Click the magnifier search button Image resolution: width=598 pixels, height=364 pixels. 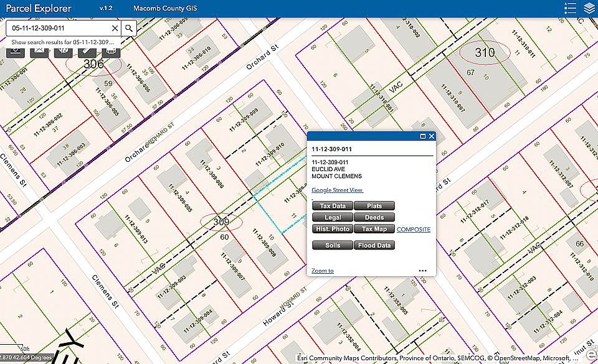pyautogui.click(x=129, y=28)
